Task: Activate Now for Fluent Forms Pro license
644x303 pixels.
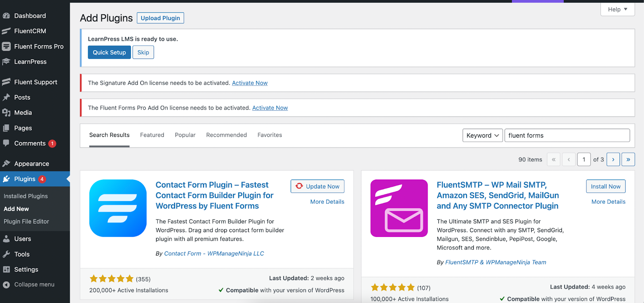Action: (270, 108)
